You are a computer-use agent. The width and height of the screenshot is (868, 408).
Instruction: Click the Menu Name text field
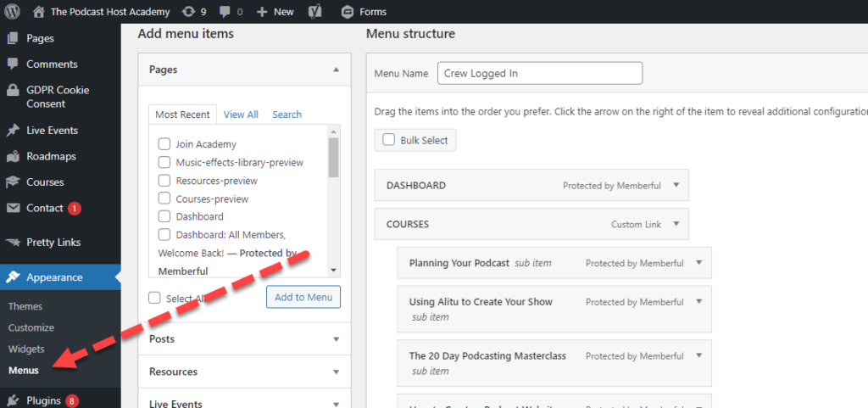[540, 74]
